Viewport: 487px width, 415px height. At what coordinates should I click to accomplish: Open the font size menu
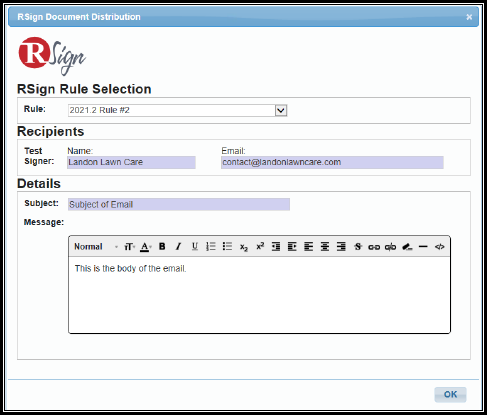[x=129, y=247]
